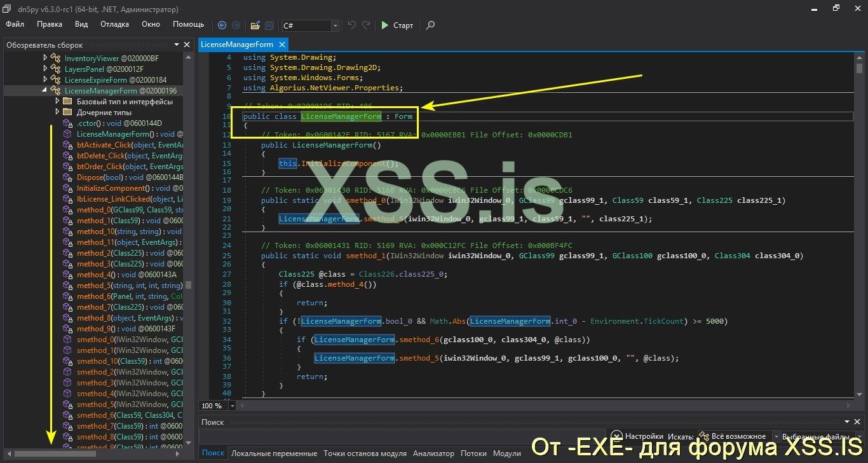Open the Вид menu
868x463 pixels.
[81, 24]
